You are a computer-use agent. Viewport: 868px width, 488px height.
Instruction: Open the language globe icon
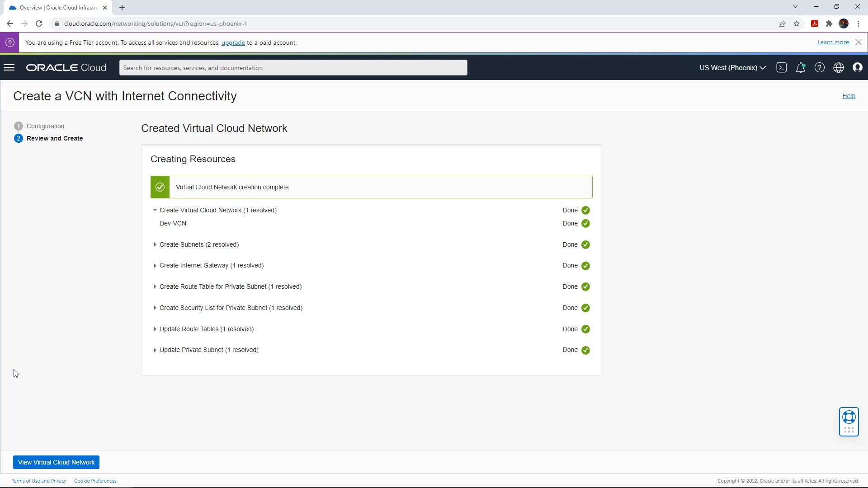(x=838, y=68)
